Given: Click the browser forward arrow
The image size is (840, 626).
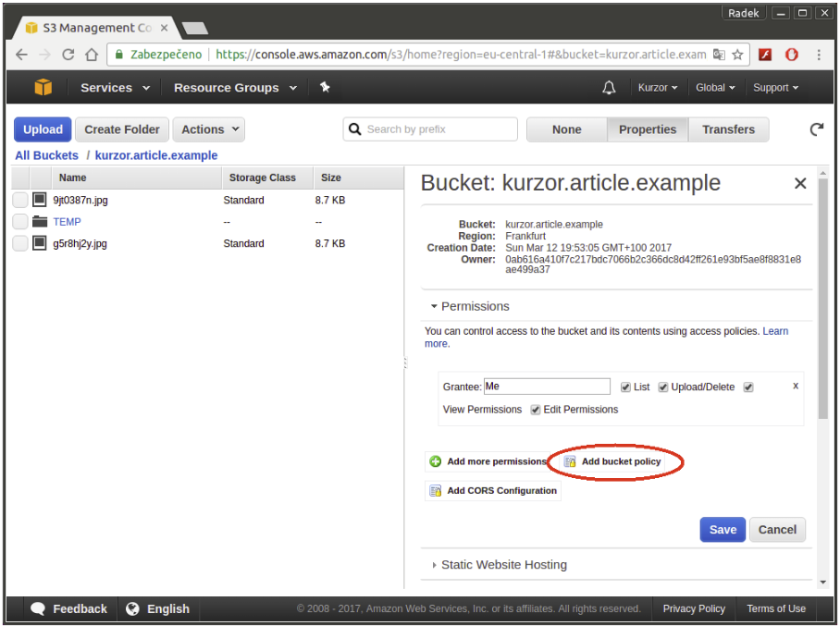Looking at the screenshot, I should click(45, 55).
